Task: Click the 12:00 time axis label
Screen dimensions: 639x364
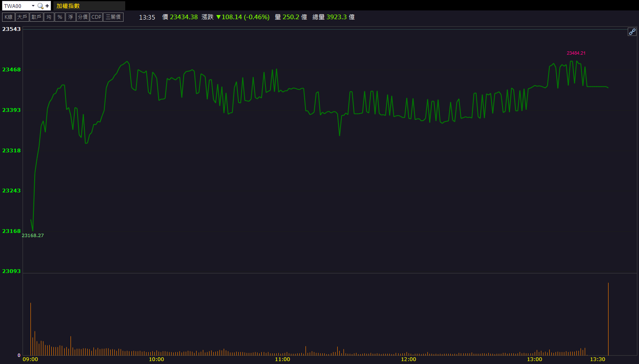Action: click(409, 359)
